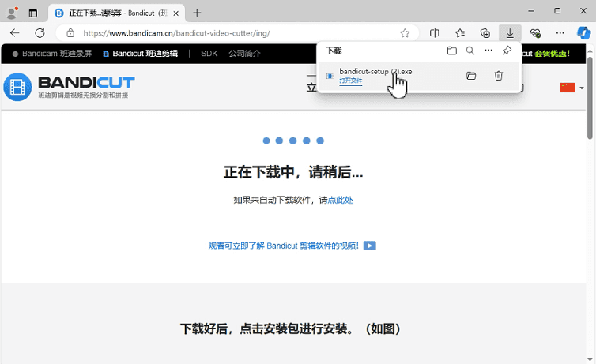596x364 pixels.
Task: Delete the bandicut-setup download entry
Action: coord(498,76)
